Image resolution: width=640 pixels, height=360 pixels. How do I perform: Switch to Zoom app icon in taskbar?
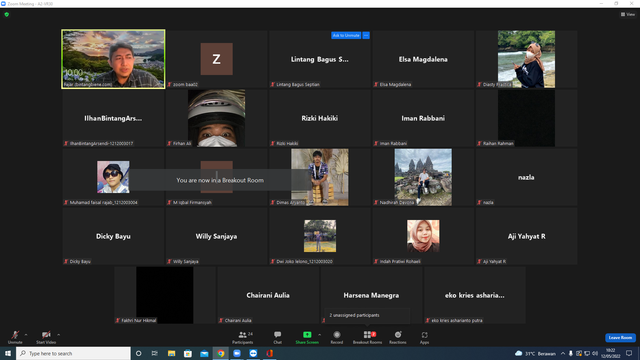pyautogui.click(x=237, y=353)
